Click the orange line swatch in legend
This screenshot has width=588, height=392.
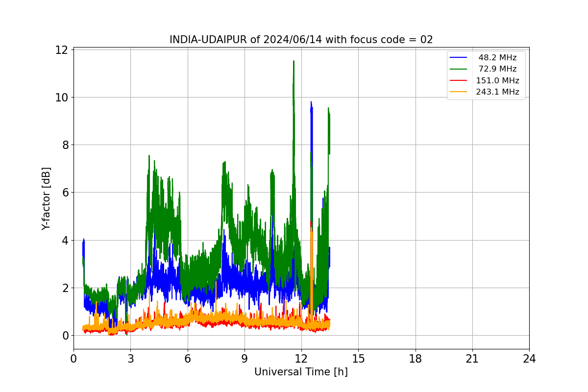[x=459, y=92]
